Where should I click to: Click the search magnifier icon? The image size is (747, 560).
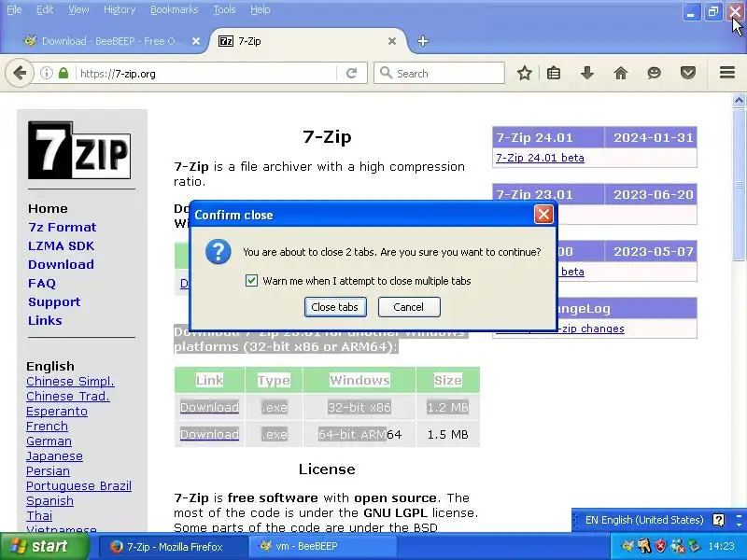point(386,73)
